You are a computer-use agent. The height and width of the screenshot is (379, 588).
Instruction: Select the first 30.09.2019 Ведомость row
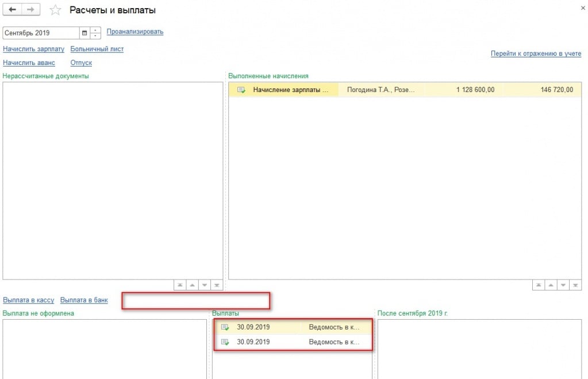tap(293, 327)
